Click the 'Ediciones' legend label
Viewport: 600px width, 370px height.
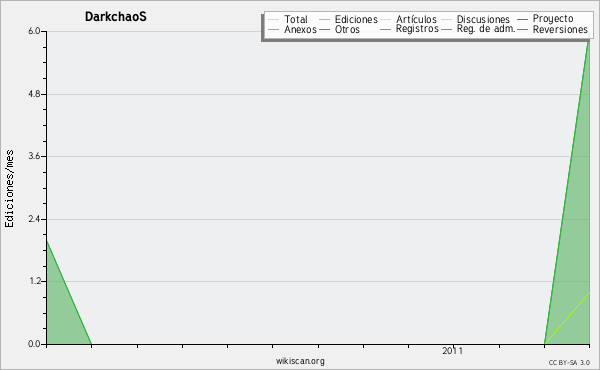tap(356, 19)
